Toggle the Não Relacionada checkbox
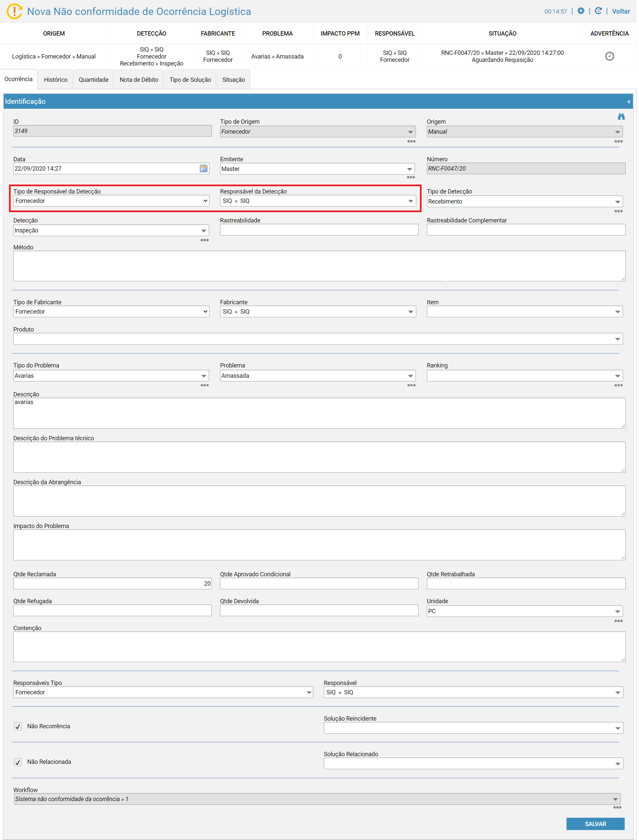639x840 pixels. [18, 763]
